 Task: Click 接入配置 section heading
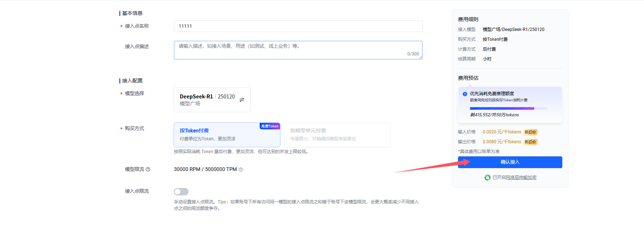132,81
